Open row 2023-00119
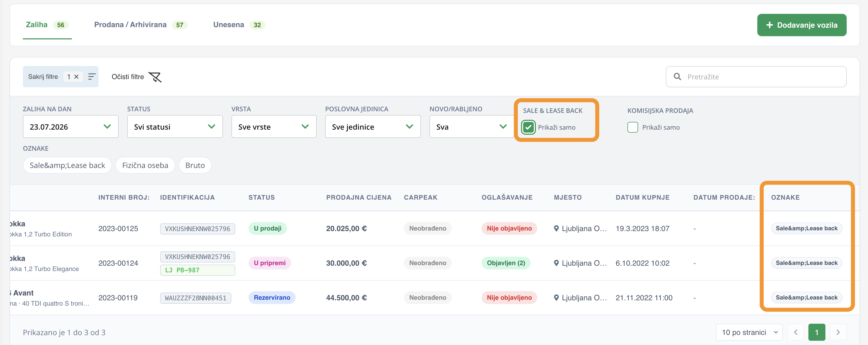Image resolution: width=868 pixels, height=345 pixels. [x=435, y=297]
